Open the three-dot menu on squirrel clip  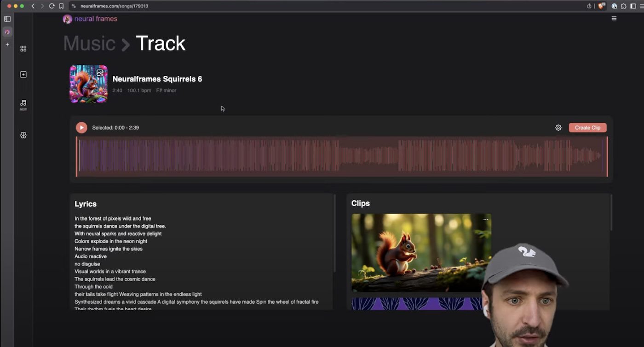point(485,220)
